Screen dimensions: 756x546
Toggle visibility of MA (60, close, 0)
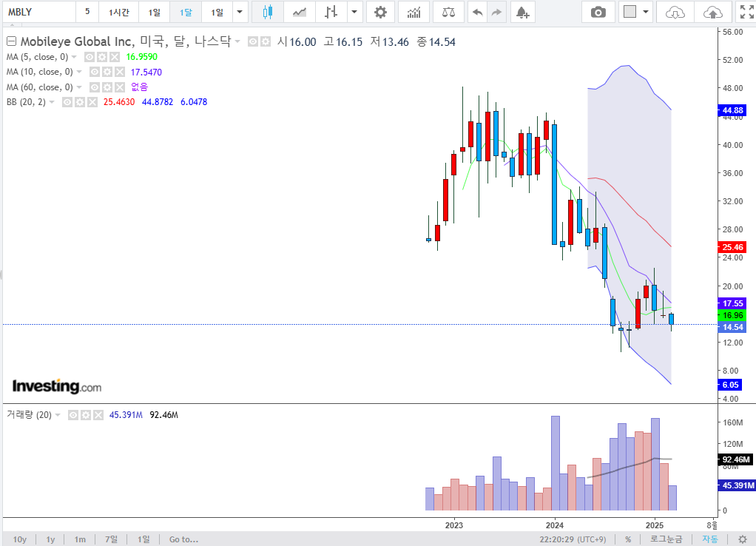click(95, 87)
